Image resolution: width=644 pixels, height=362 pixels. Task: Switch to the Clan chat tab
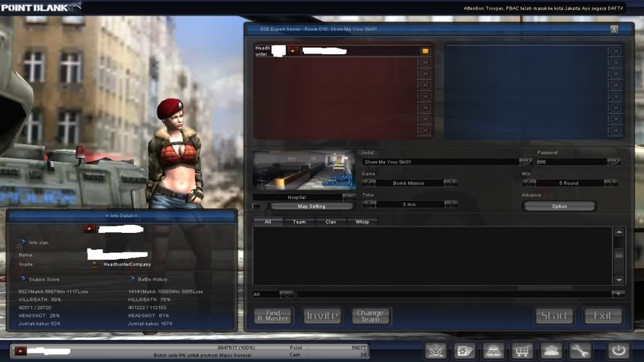(x=330, y=222)
